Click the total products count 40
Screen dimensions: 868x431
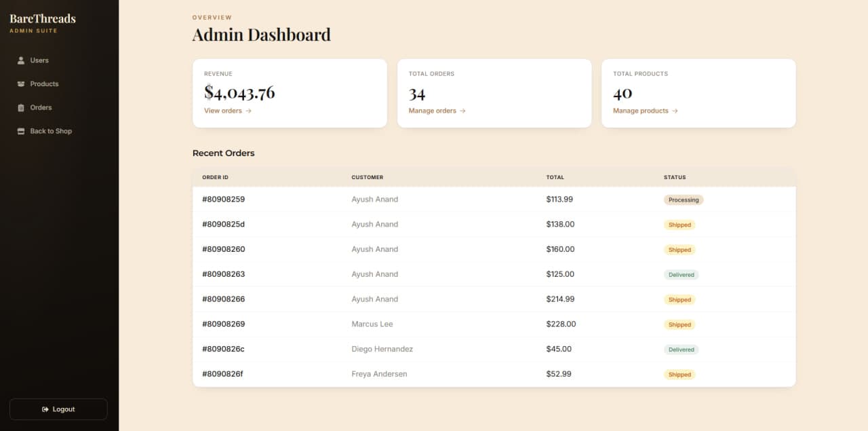point(623,93)
